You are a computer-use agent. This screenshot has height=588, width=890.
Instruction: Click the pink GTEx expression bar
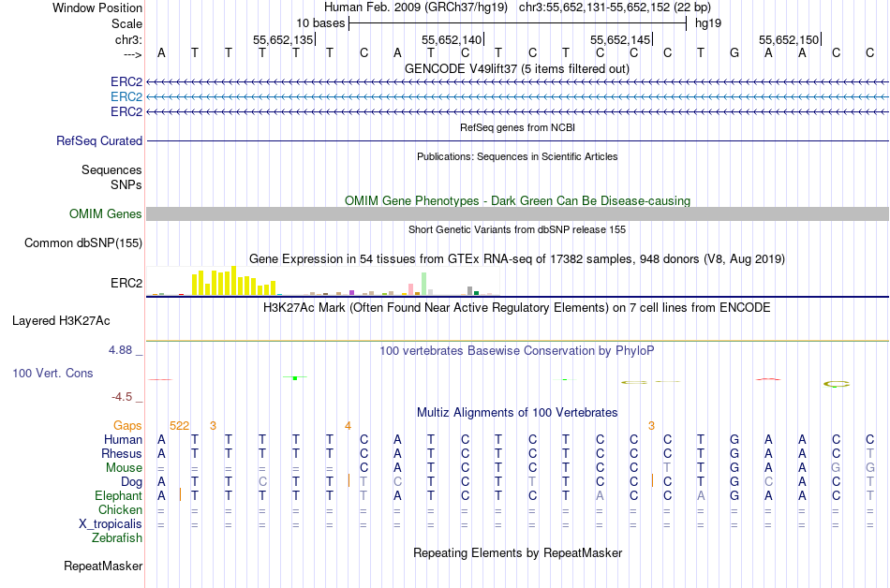pos(411,289)
